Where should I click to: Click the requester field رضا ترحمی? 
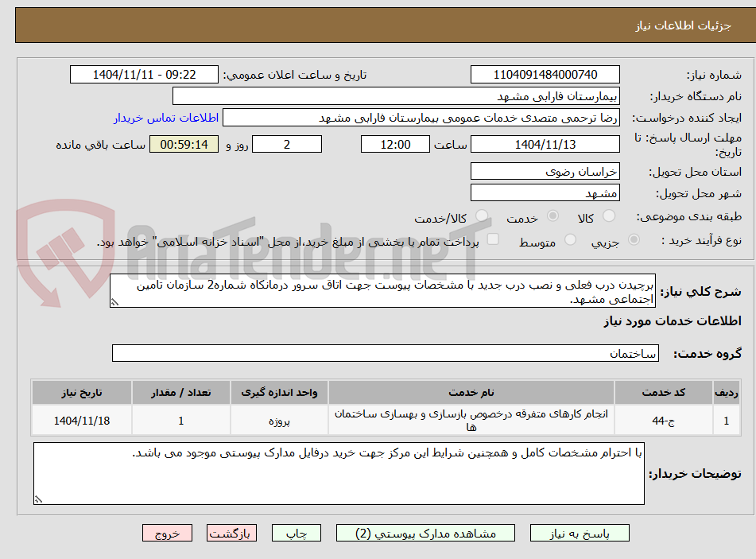[421, 118]
